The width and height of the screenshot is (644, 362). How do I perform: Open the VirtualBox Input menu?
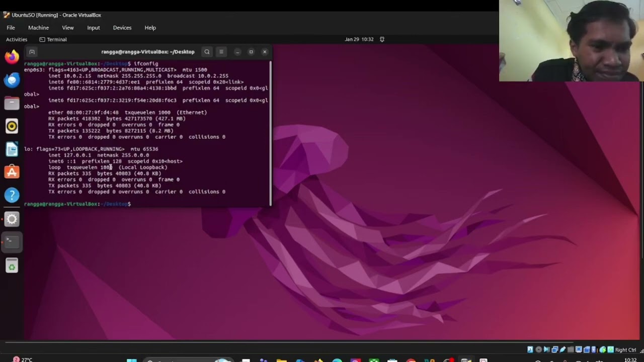click(94, 28)
